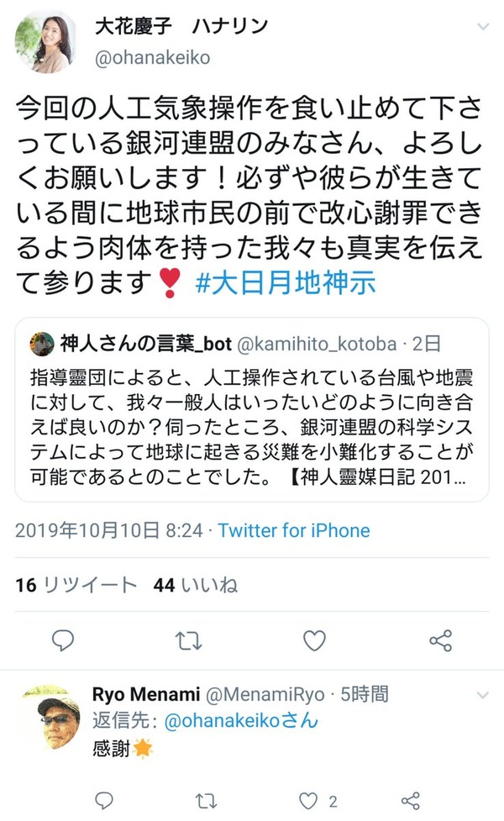Screen dimensions: 504x821
Task: Reply to Ryo Menami's comment
Action: (104, 800)
